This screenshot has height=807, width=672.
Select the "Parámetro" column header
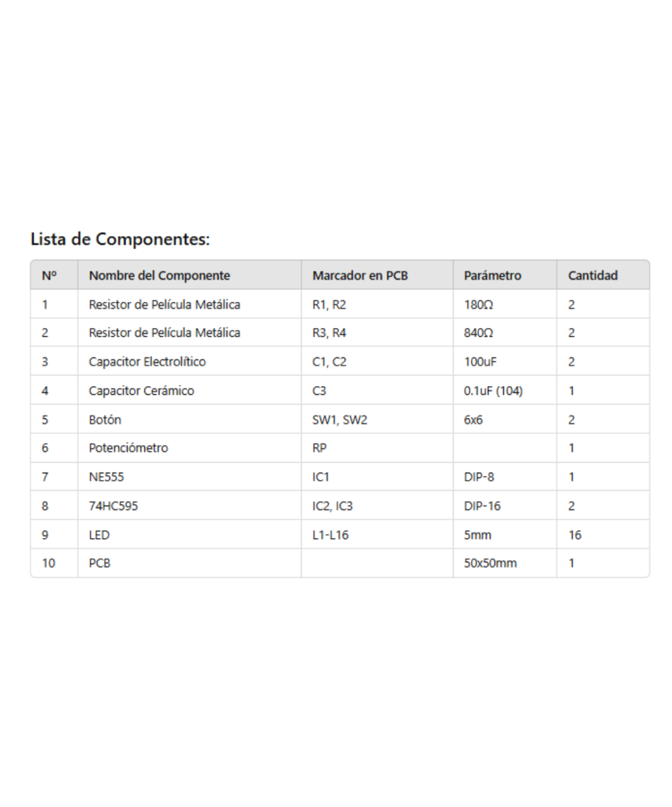492,275
